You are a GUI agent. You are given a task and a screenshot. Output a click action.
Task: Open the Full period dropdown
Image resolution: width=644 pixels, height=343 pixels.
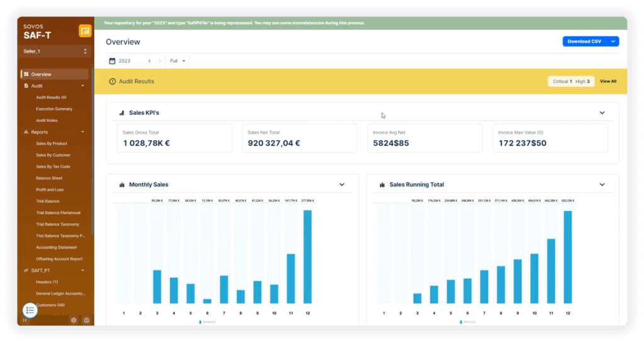(178, 61)
